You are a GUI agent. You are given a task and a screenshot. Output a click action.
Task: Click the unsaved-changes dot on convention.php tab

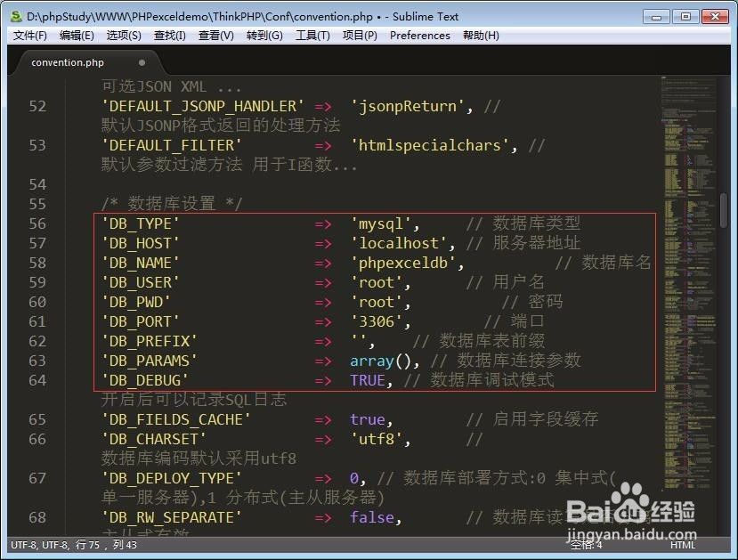click(x=142, y=62)
